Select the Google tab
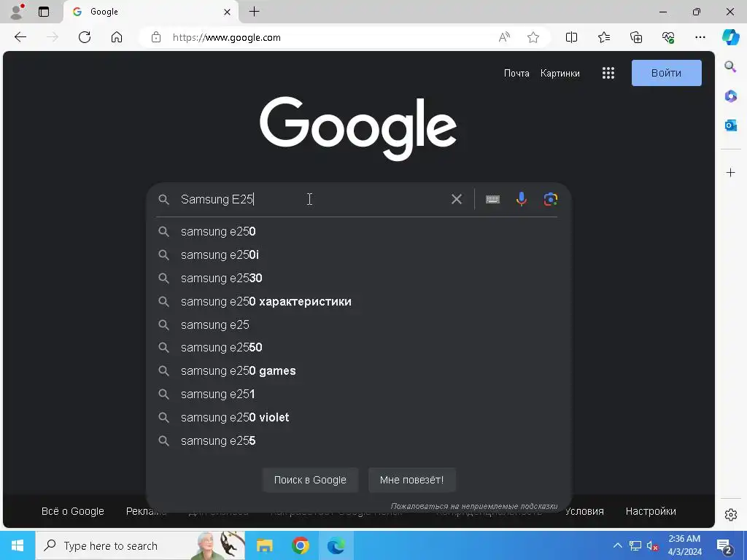This screenshot has height=560, width=747. pos(150,12)
